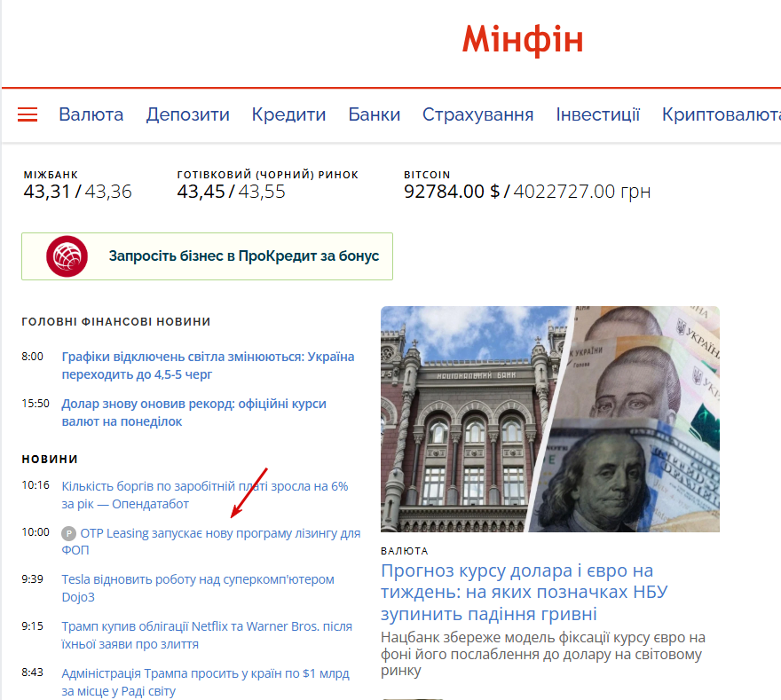The height and width of the screenshot is (700, 781).
Task: Click the 15:50 news timestamp
Action: point(35,404)
